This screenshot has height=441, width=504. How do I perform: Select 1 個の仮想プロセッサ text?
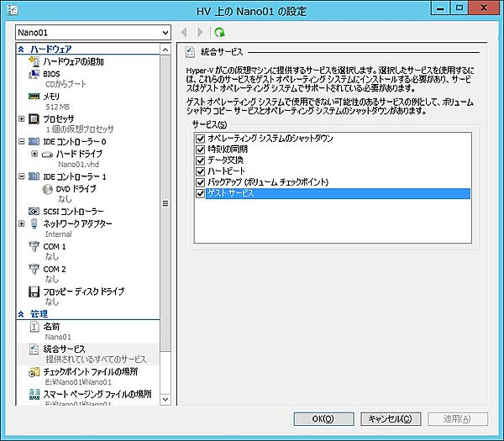point(80,129)
